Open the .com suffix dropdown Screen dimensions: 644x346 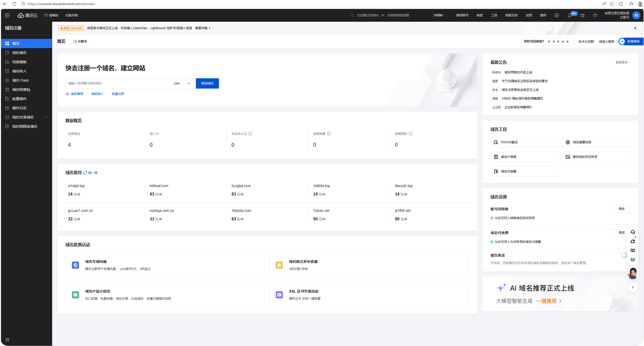click(182, 83)
